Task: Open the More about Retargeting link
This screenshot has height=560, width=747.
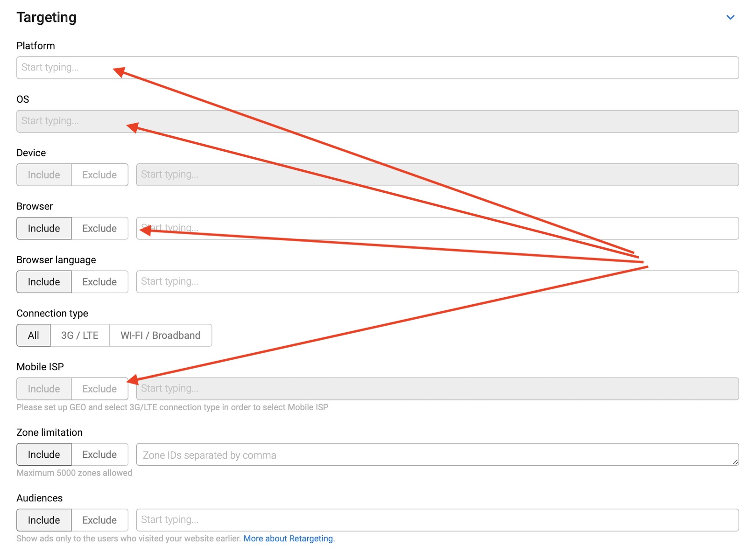Action: [x=289, y=539]
